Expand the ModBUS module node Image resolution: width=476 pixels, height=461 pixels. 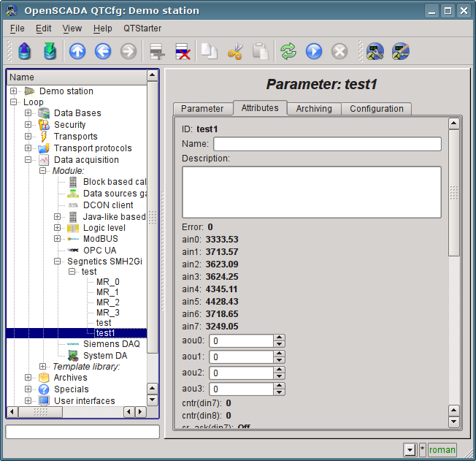click(x=58, y=239)
